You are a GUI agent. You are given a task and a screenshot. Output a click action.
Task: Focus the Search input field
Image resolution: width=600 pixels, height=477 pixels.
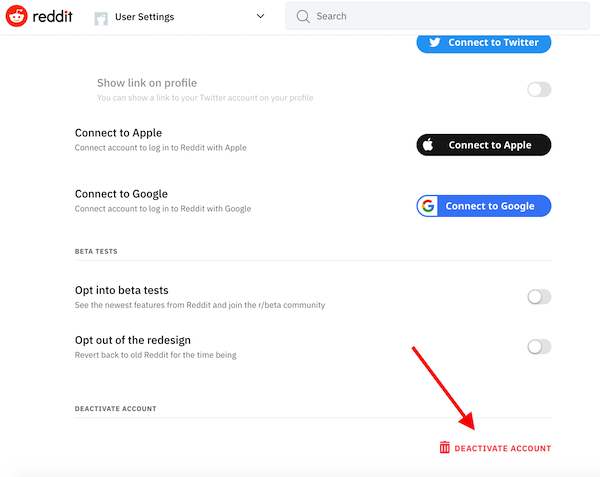pos(437,16)
